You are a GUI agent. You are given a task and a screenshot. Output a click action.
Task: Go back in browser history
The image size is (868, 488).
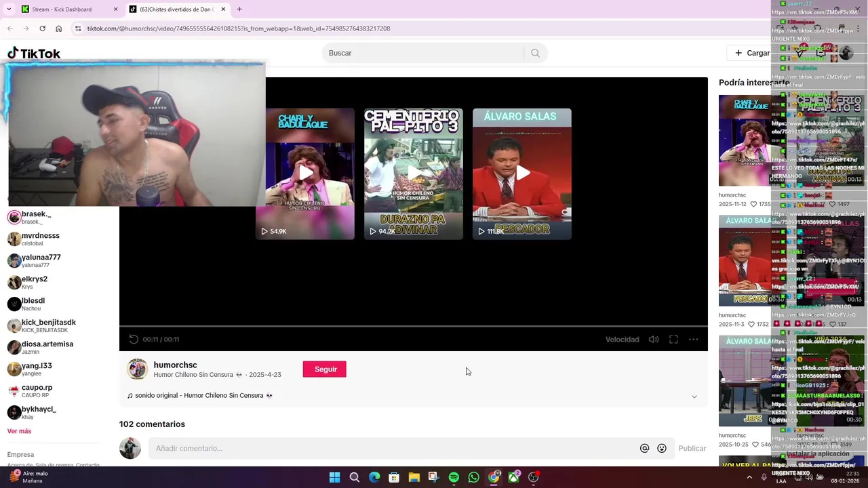point(10,28)
